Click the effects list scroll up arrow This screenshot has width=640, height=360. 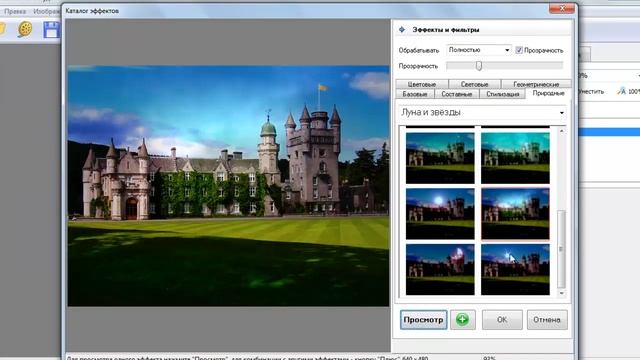coord(562,131)
